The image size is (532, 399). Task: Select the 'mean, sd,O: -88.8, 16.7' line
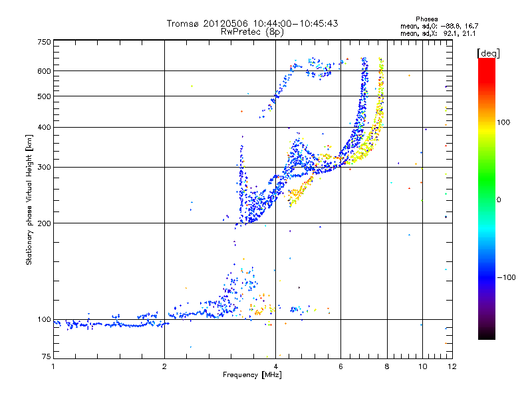[x=440, y=26]
